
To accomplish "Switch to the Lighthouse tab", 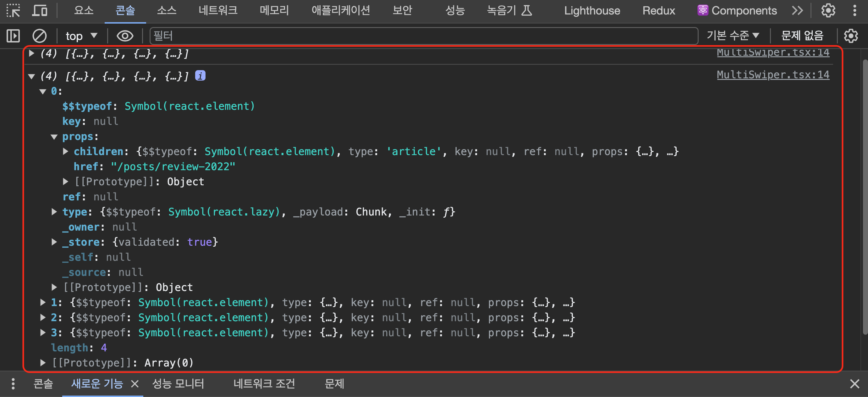I will click(592, 10).
